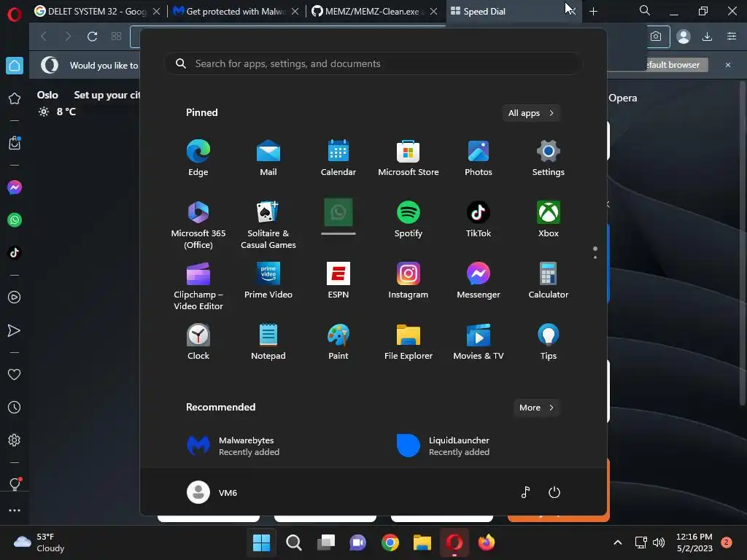Screen dimensions: 747x560
Task: Expand All apps list
Action: pos(531,113)
